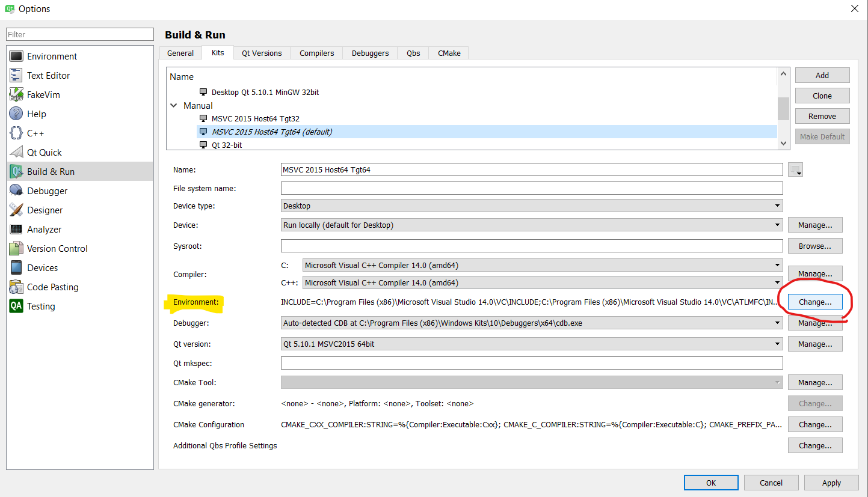Open the Help category icon
The width and height of the screenshot is (868, 497).
[x=16, y=114]
